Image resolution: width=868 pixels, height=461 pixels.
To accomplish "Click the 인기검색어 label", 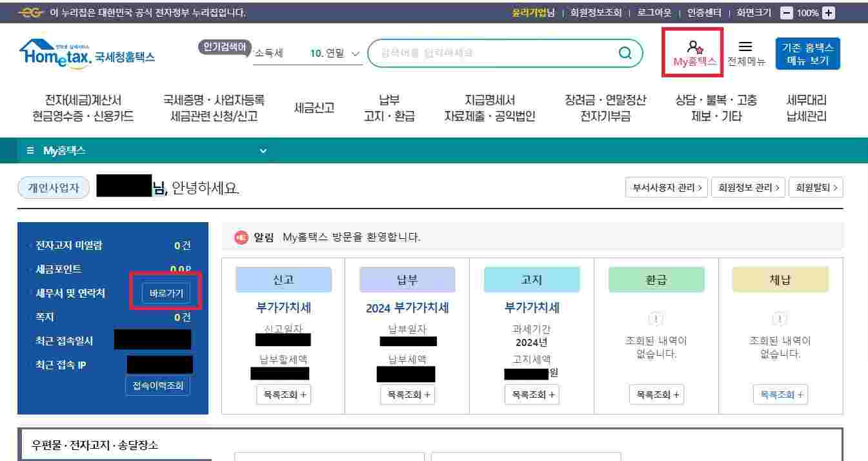I will (225, 46).
